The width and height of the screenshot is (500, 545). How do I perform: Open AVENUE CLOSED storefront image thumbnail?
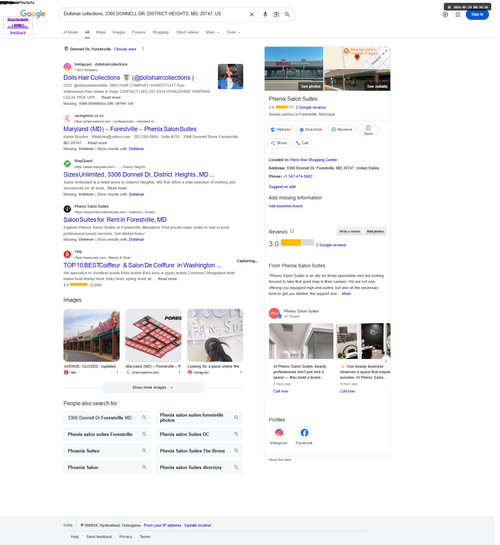(x=91, y=335)
